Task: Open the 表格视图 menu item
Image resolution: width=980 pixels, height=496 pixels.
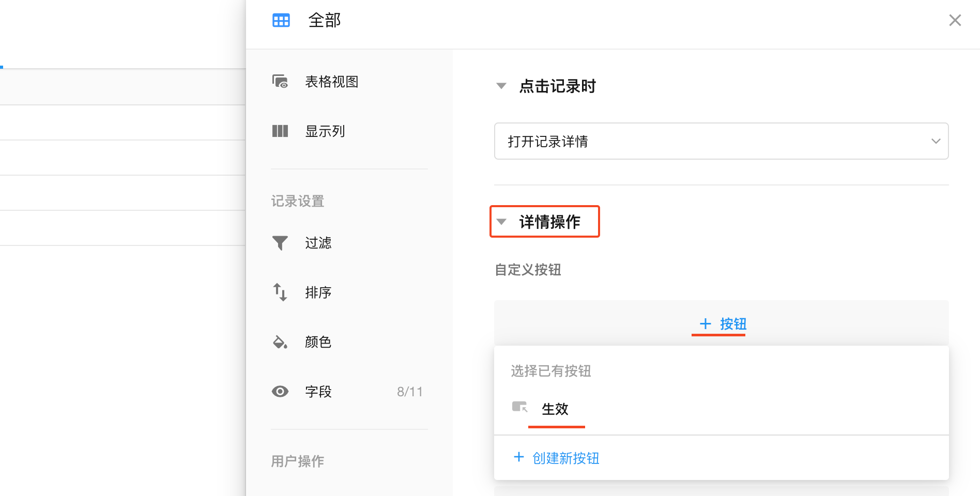Action: click(x=331, y=82)
